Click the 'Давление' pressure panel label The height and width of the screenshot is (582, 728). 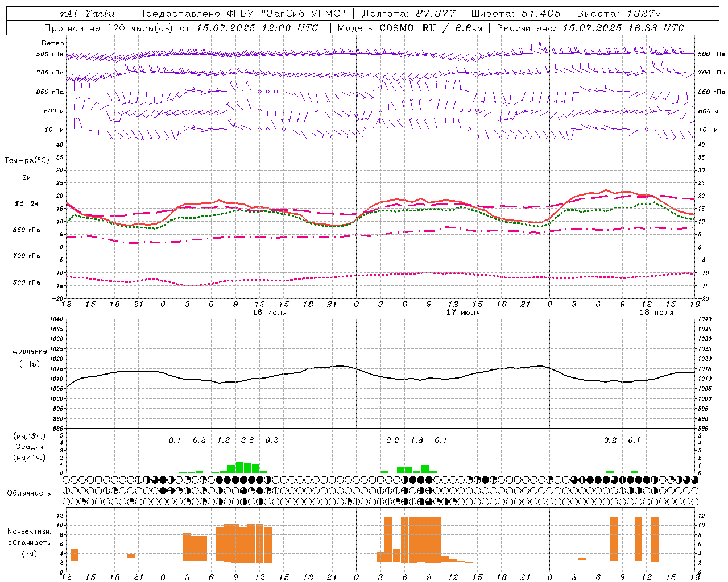pyautogui.click(x=30, y=351)
